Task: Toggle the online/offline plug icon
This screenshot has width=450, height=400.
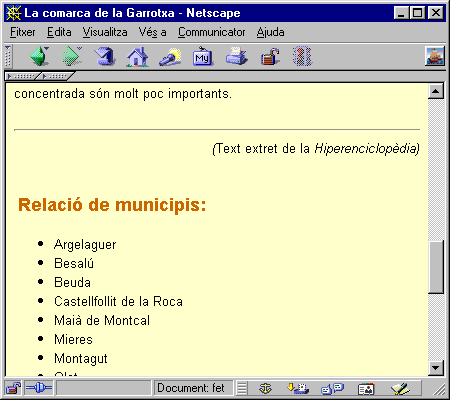Action: pos(39,388)
